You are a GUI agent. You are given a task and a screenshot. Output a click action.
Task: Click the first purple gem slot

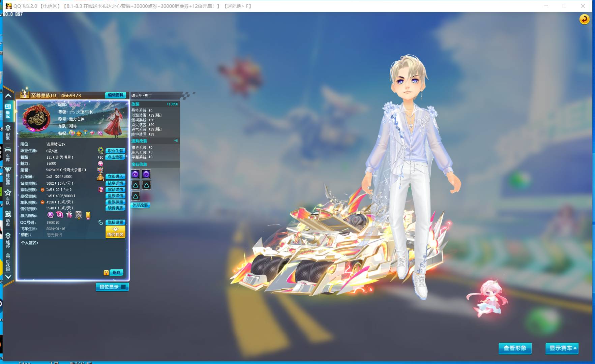click(135, 174)
